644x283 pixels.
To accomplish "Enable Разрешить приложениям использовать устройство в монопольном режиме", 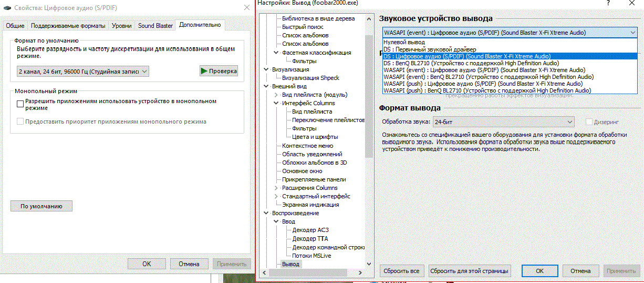I will [20, 104].
